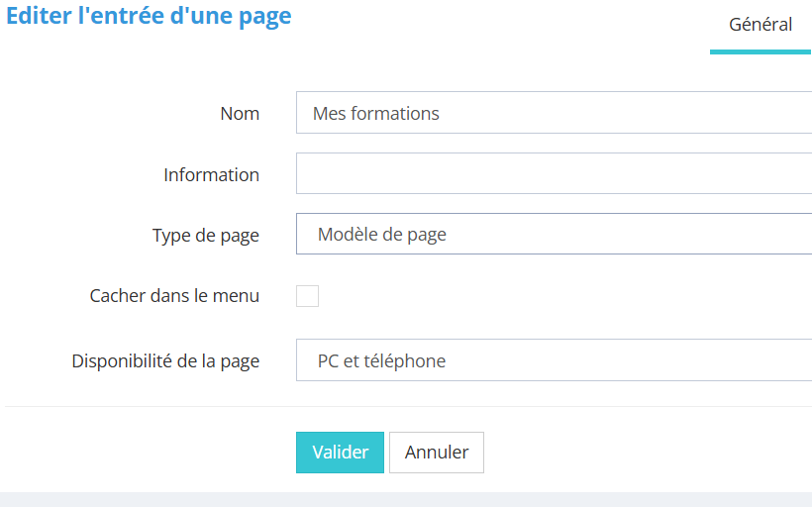Image resolution: width=812 pixels, height=507 pixels.
Task: Expand the Disponibilité de la page dropdown
Action: pyautogui.click(x=554, y=360)
